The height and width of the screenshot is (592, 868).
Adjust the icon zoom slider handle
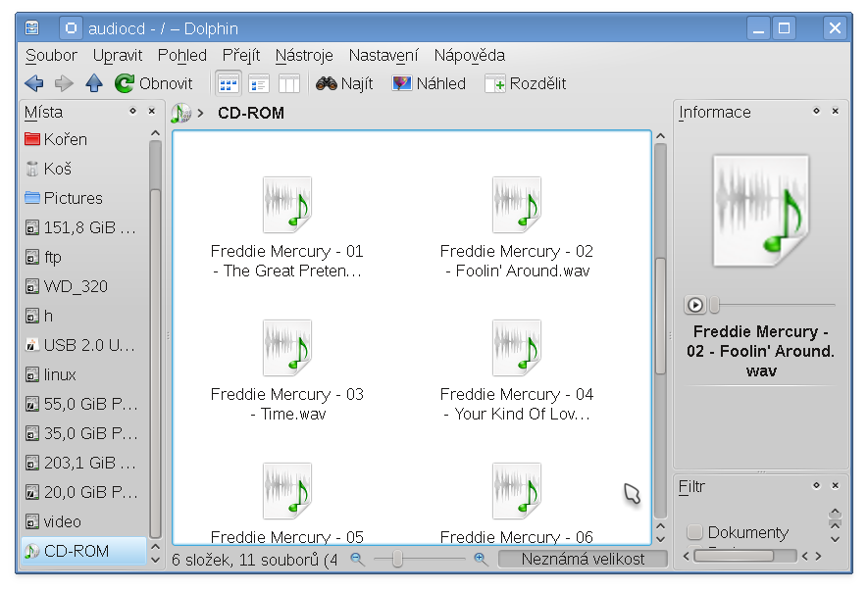click(x=397, y=560)
